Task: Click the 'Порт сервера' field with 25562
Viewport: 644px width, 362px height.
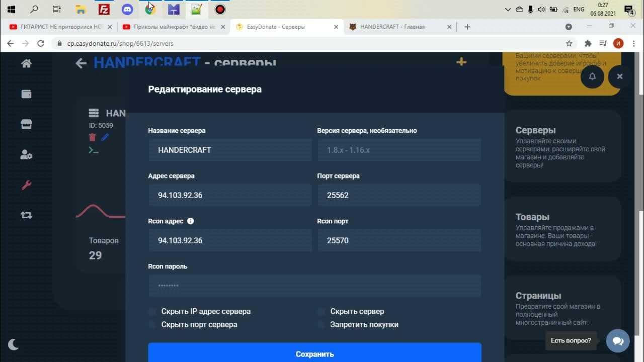Action: [x=399, y=195]
